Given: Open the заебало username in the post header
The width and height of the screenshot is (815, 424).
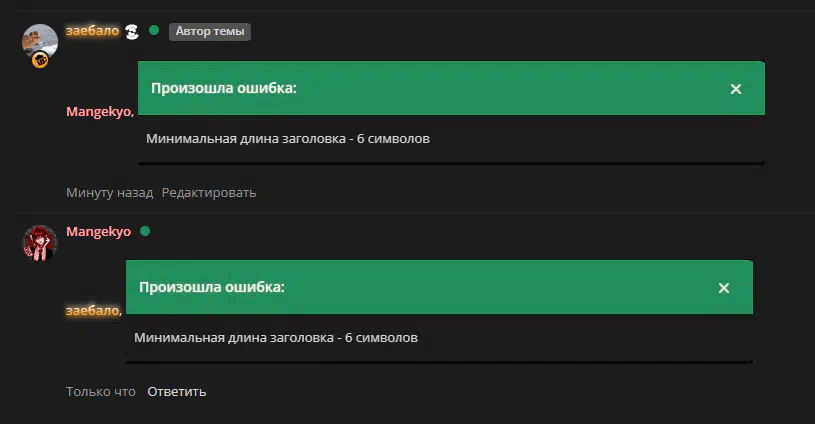Looking at the screenshot, I should pos(93,31).
